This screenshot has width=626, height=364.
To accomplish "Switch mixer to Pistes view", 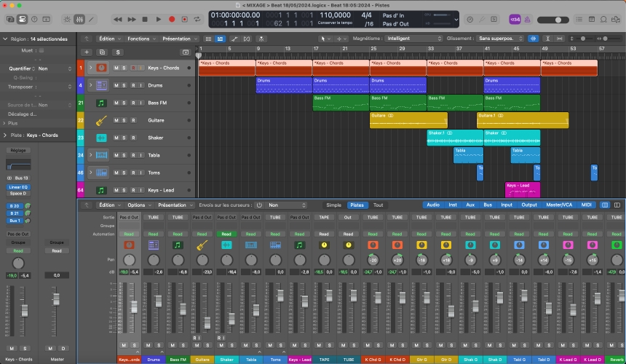I will tap(357, 205).
